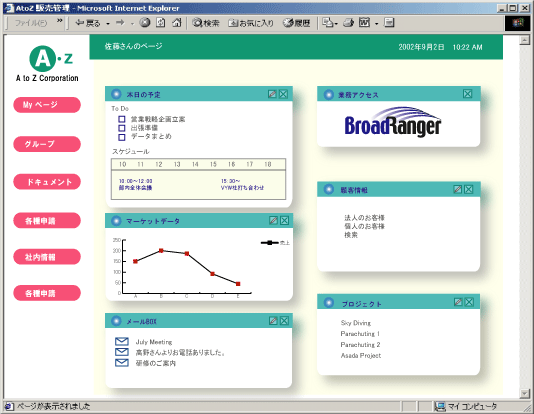Open the July Meeting mail envelope icon
Viewport: 534px width, 414px height.
click(122, 341)
